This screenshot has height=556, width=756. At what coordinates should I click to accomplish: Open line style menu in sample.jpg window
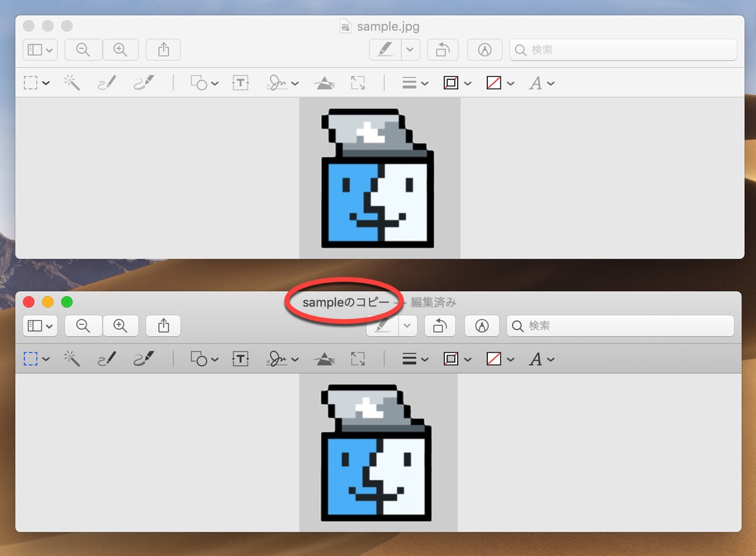[415, 83]
